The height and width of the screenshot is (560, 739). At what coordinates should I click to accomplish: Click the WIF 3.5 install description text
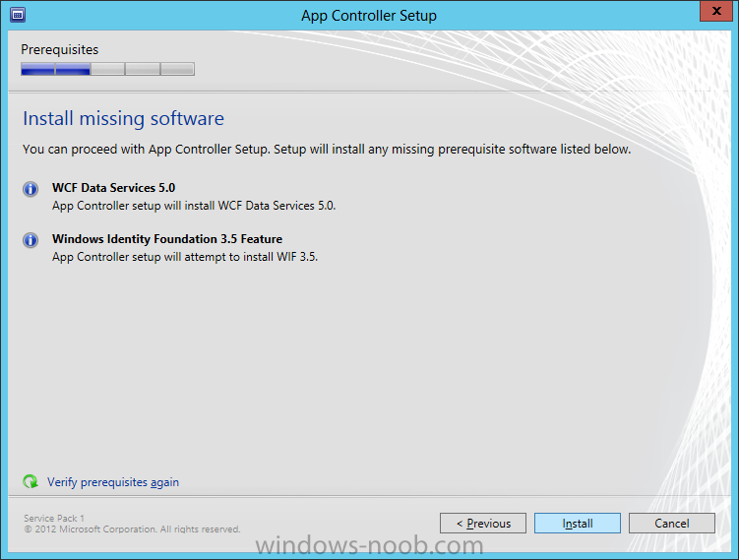pyautogui.click(x=185, y=257)
